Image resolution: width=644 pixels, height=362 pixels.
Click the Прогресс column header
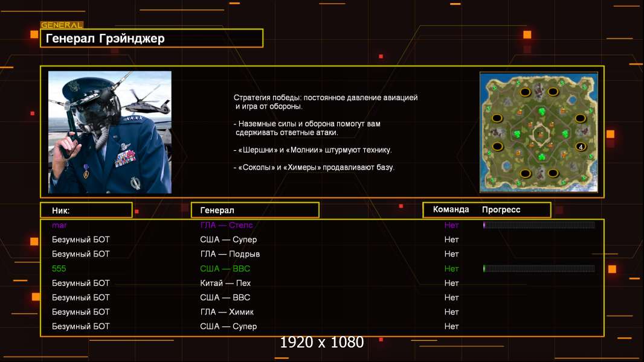pos(501,210)
